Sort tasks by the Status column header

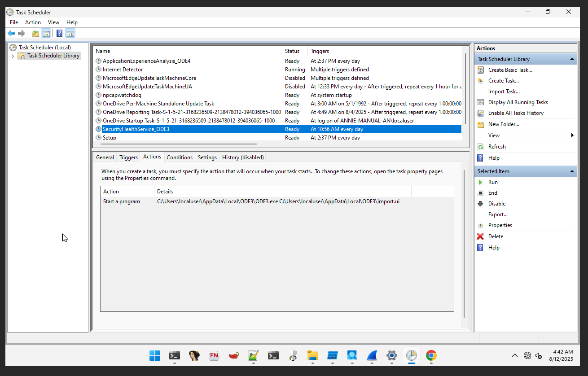[292, 51]
